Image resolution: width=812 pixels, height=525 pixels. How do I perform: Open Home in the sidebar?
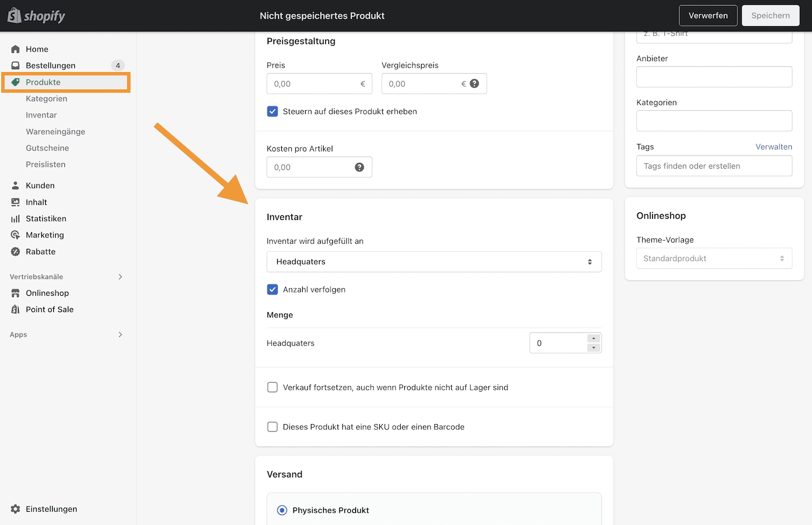[x=37, y=49]
